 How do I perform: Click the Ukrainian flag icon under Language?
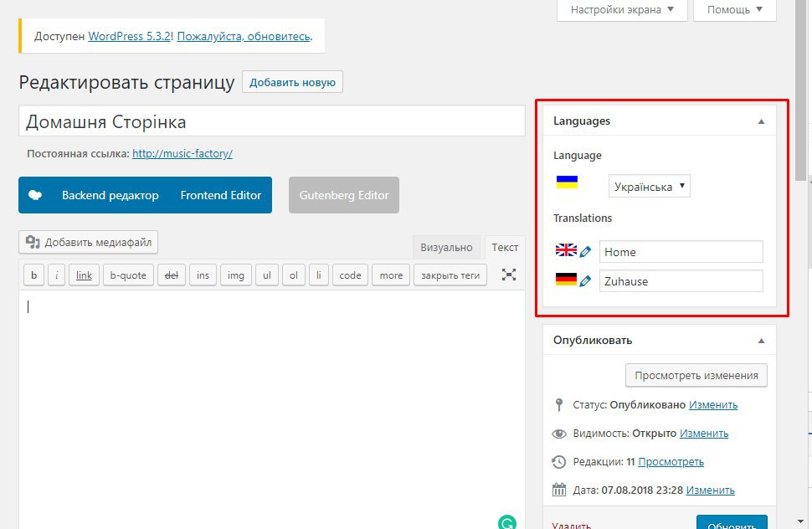(x=567, y=182)
